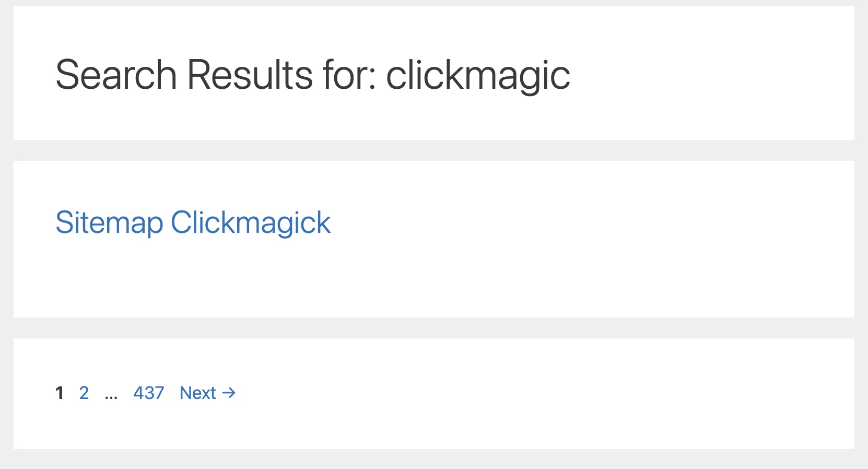The height and width of the screenshot is (469, 868).
Task: Click the right arrow beside Next
Action: tap(229, 393)
